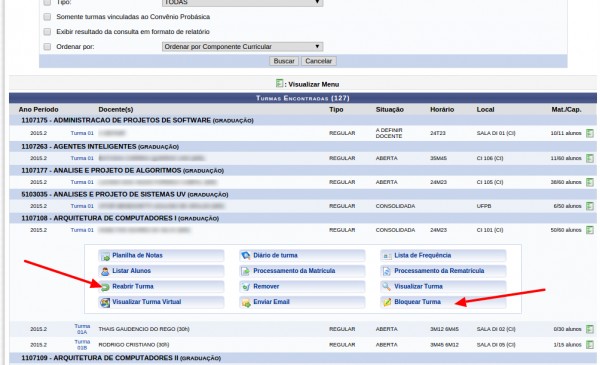Click the Visualizar Turma magnifier icon
Viewport: 600px width, 365px height.
click(387, 287)
